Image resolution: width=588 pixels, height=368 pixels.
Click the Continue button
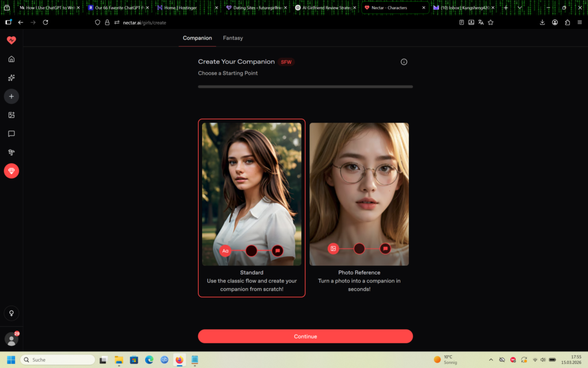click(305, 336)
